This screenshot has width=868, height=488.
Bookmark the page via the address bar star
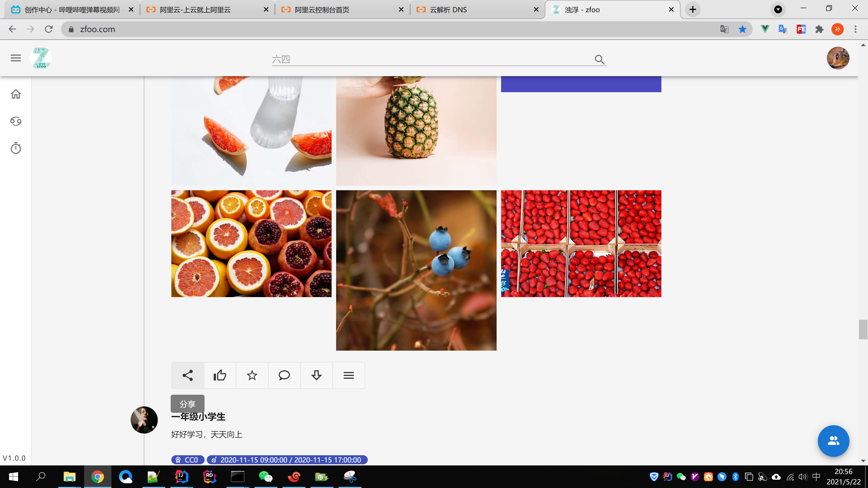(742, 29)
